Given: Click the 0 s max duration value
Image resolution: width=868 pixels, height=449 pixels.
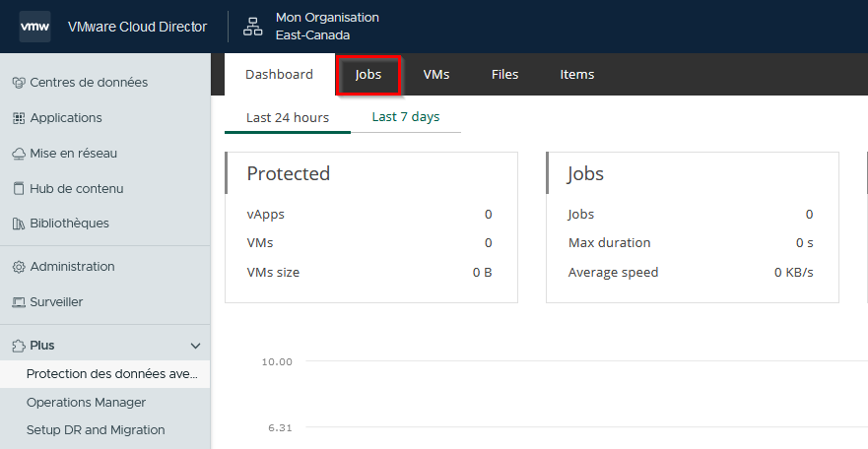Looking at the screenshot, I should pyautogui.click(x=804, y=243).
